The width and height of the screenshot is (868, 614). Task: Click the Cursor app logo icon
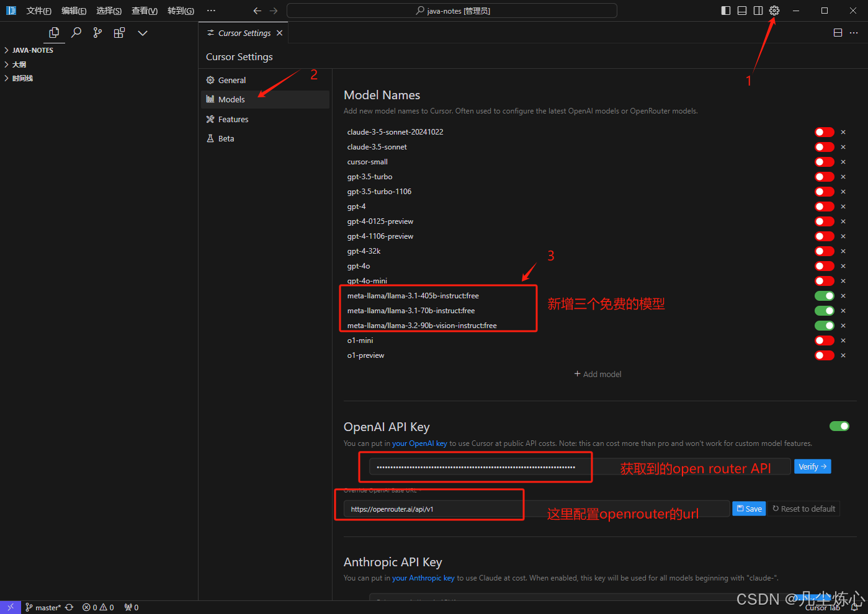[11, 11]
